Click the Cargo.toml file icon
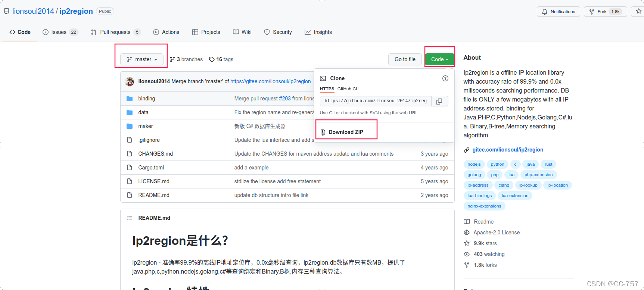 click(130, 168)
